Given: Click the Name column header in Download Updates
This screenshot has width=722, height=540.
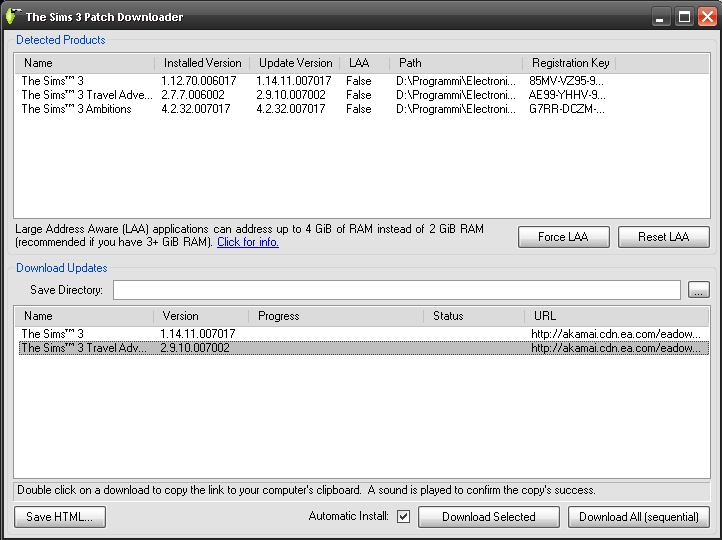Looking at the screenshot, I should coord(84,316).
